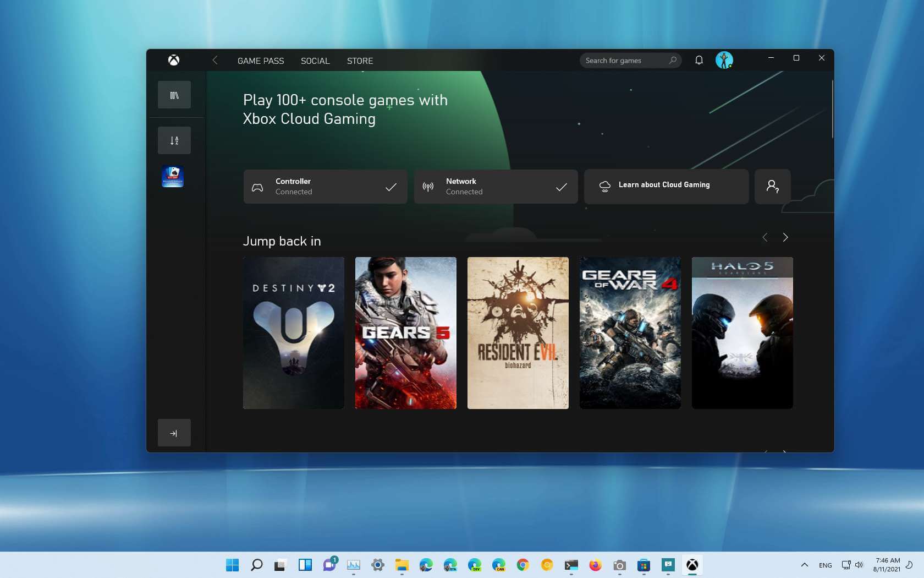Click the network signal icon in Network tile

click(x=428, y=187)
